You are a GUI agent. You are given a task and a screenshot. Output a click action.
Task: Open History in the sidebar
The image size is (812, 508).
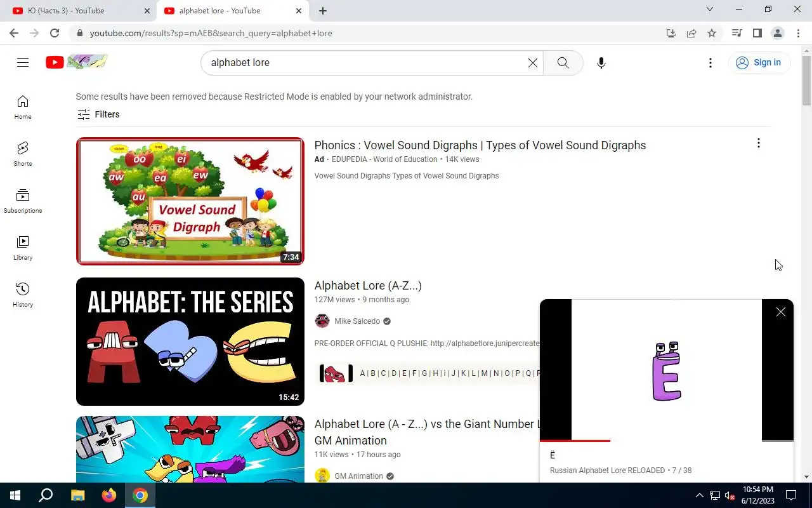coord(23,295)
